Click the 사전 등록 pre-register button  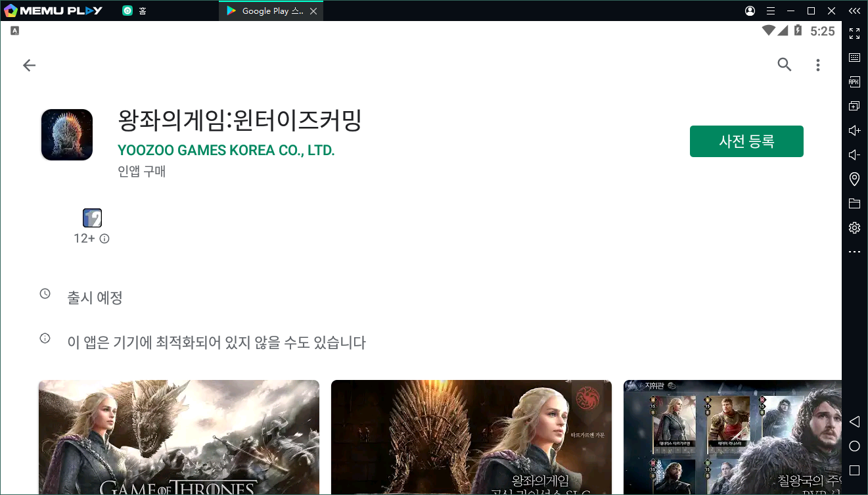pyautogui.click(x=746, y=141)
